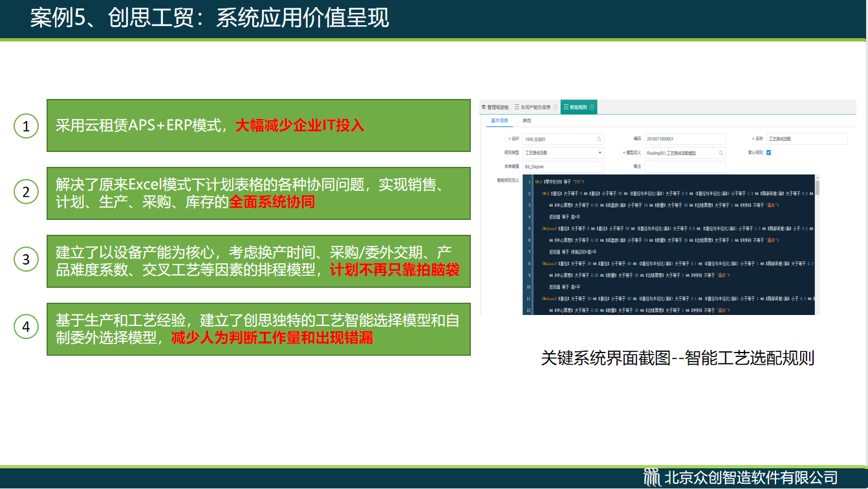
Task: Click the red text 减少人为判断工作量和出现错漏
Action: click(272, 338)
